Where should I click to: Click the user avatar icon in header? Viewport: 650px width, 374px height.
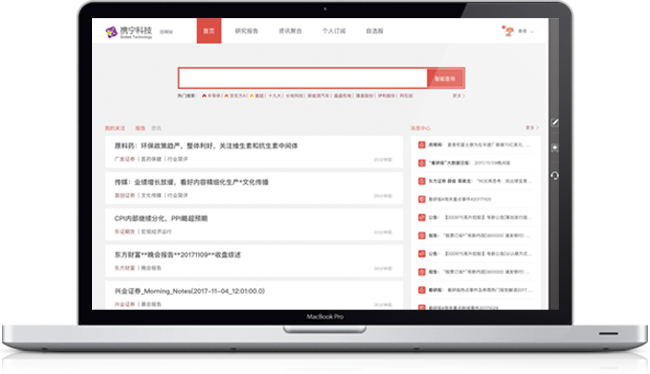coord(508,31)
